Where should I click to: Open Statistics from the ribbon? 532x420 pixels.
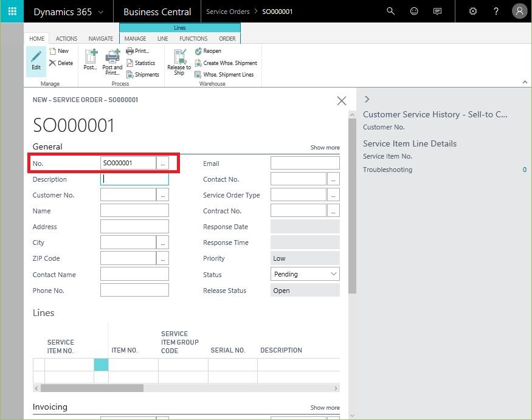coord(140,63)
